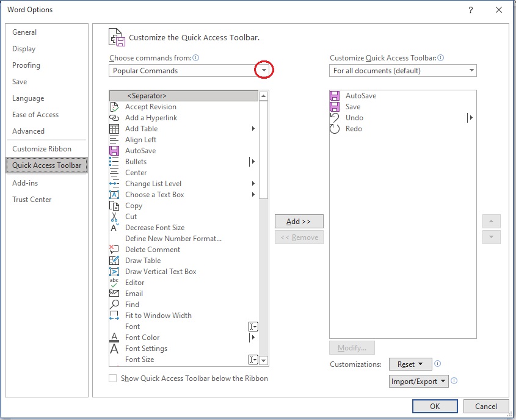Click the commands list scroll down arrow

coord(263,360)
